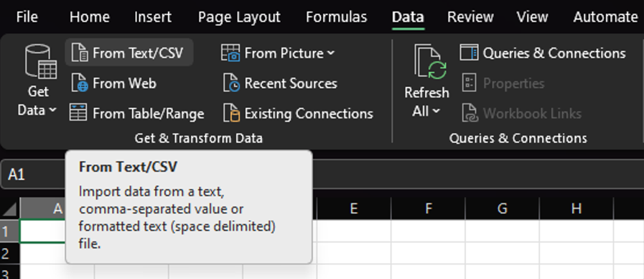Click the From Text/CSV label

coord(138,53)
